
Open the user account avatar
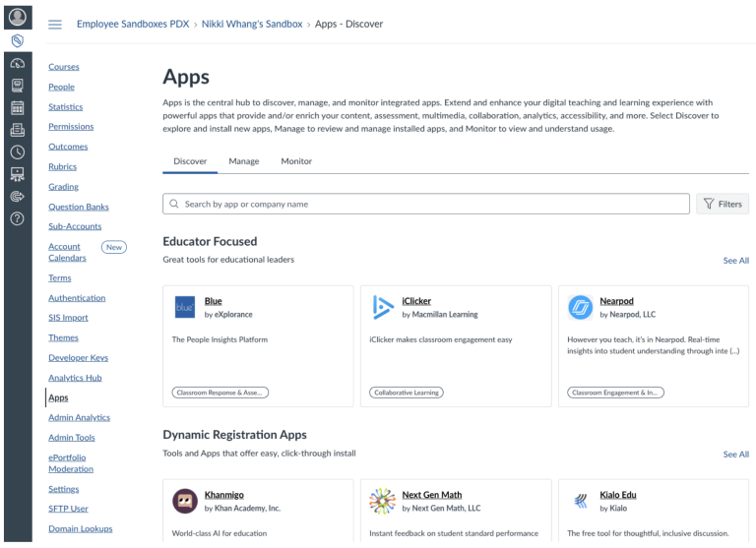coord(18,17)
